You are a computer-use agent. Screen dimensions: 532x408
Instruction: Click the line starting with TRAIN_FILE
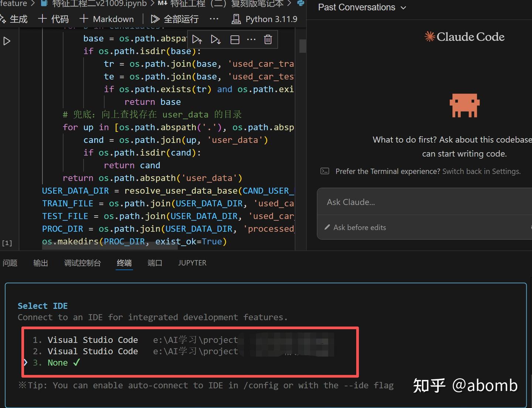coord(168,203)
